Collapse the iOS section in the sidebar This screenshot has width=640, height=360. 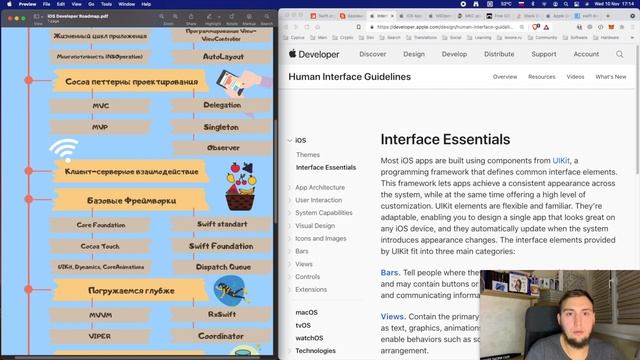[x=290, y=140]
